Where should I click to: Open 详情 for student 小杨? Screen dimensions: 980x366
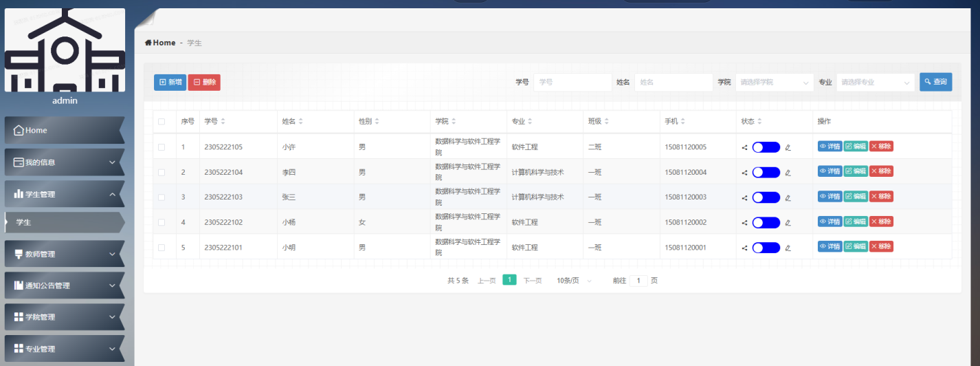click(829, 222)
